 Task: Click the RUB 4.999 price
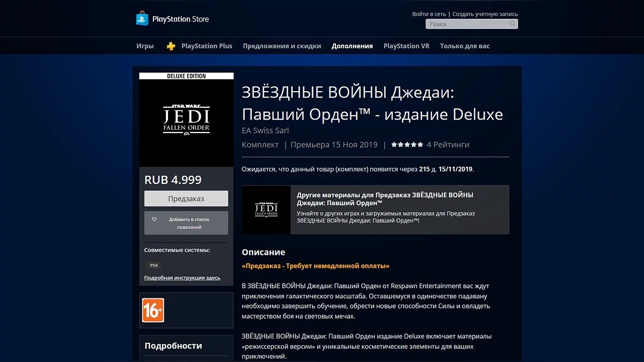(x=173, y=180)
